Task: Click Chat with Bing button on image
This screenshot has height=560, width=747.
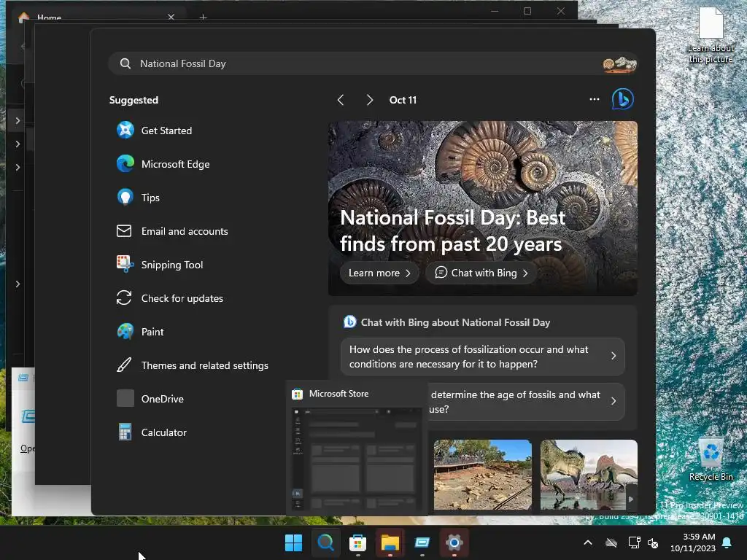Action: point(481,273)
